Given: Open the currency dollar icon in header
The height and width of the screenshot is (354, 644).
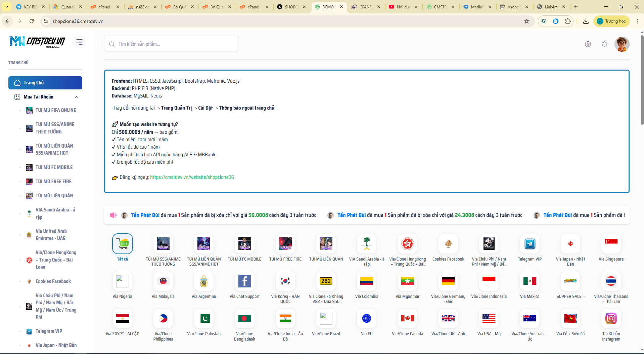Looking at the screenshot, I should 588,44.
